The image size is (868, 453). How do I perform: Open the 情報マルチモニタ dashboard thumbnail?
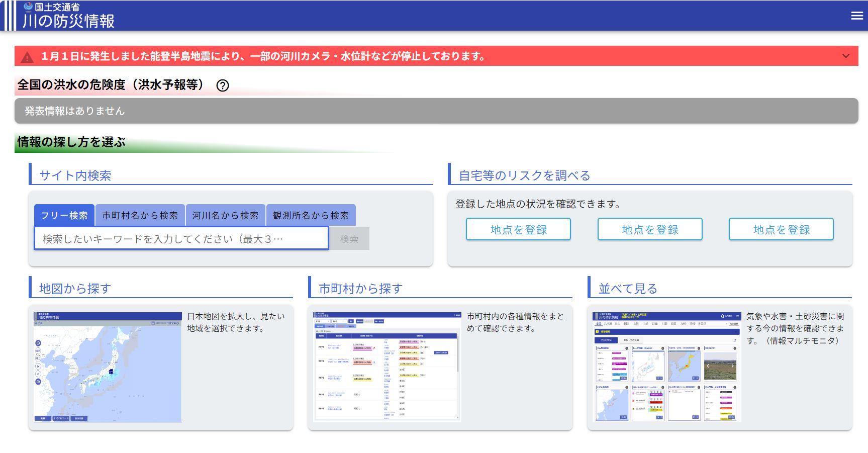click(x=666, y=367)
